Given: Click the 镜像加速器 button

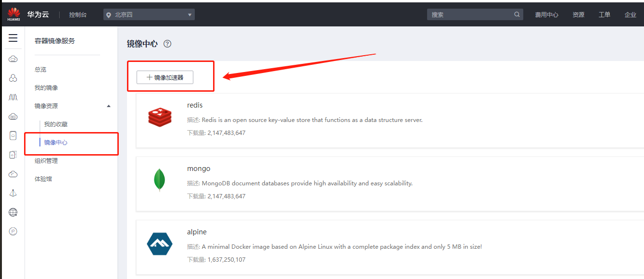Looking at the screenshot, I should click(165, 77).
